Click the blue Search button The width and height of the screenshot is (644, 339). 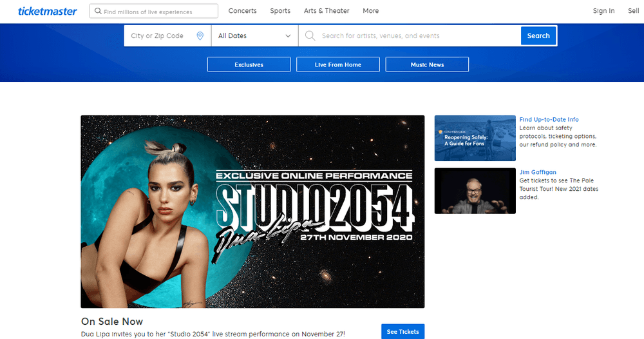coord(538,35)
